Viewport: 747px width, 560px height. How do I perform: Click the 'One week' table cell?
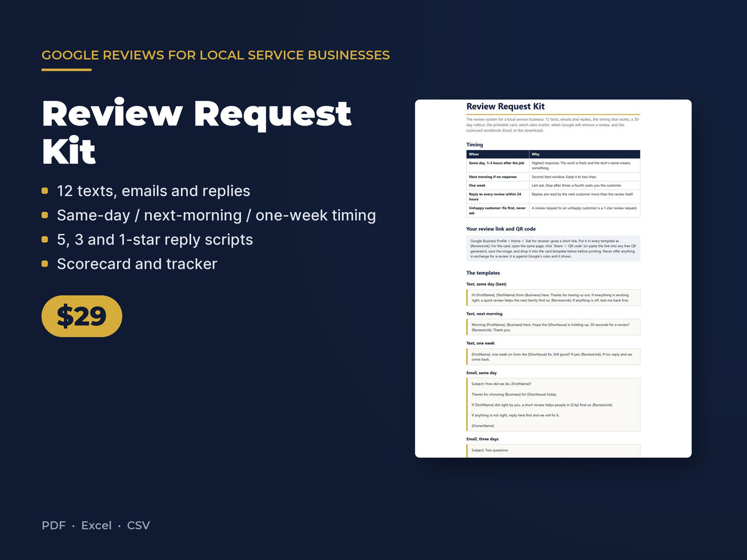497,185
